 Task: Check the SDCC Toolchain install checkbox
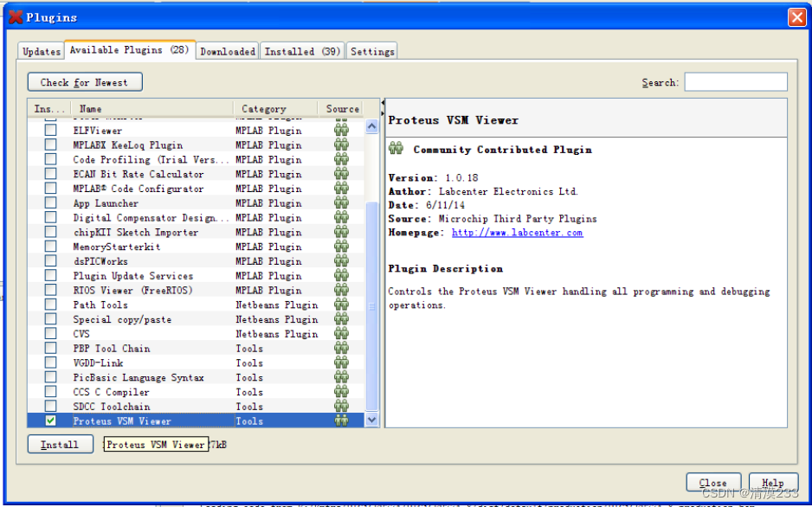50,406
